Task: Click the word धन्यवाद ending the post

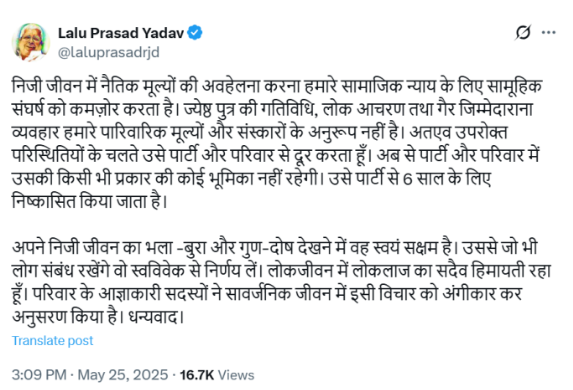Action: tap(155, 317)
